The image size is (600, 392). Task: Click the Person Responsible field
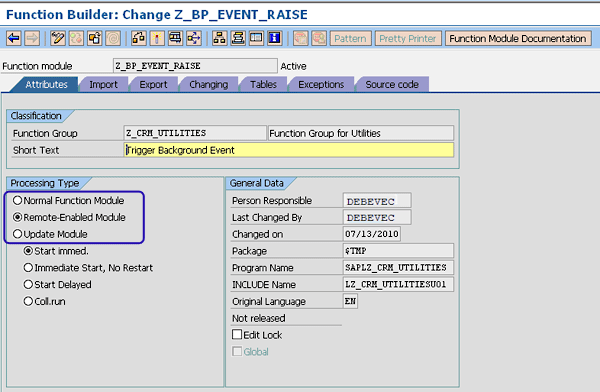coord(377,201)
